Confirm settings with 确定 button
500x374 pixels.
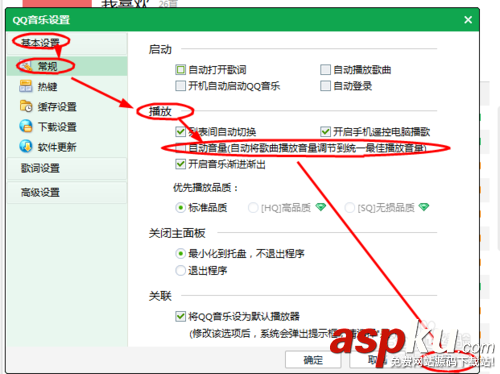pos(313,360)
